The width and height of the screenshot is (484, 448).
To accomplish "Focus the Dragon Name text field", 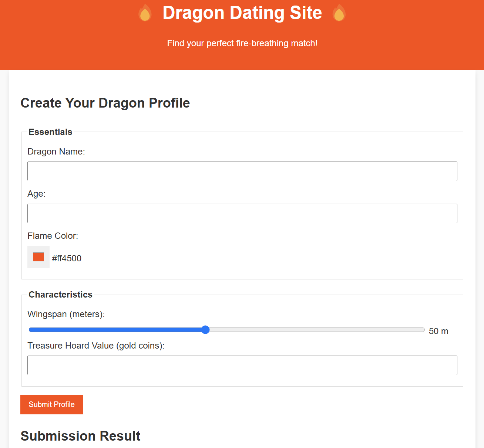I will click(x=242, y=171).
